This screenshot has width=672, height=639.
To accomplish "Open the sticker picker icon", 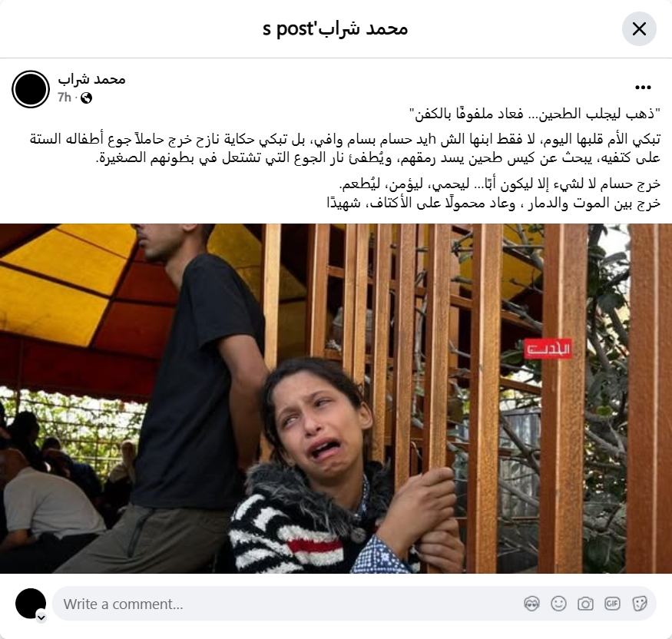I will click(x=640, y=604).
